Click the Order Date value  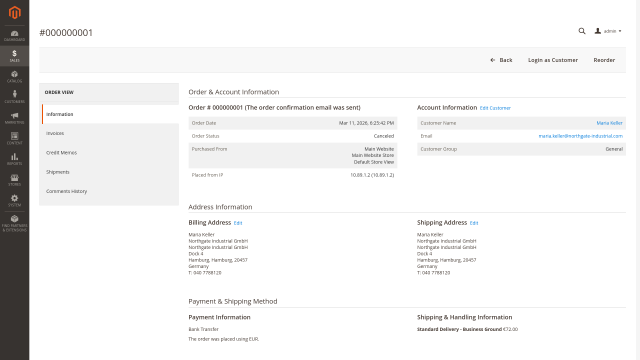(x=366, y=123)
